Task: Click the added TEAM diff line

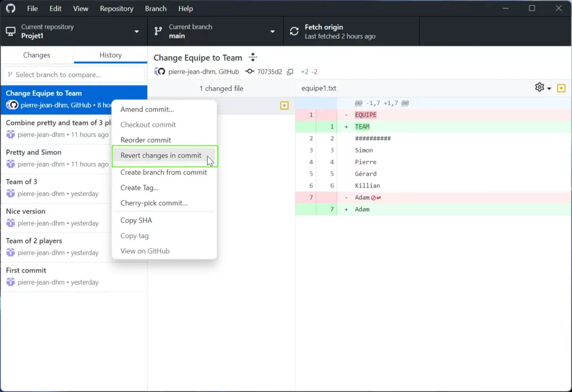Action: click(x=433, y=127)
